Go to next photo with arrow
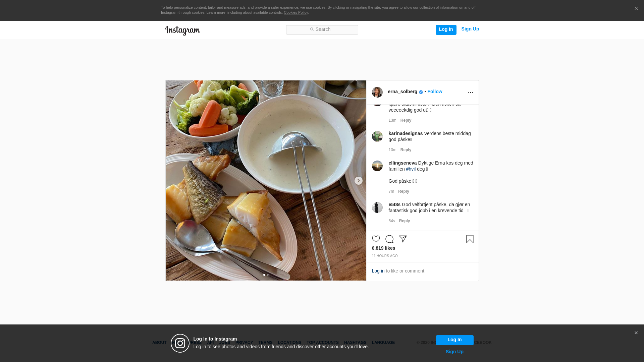 coord(358,181)
